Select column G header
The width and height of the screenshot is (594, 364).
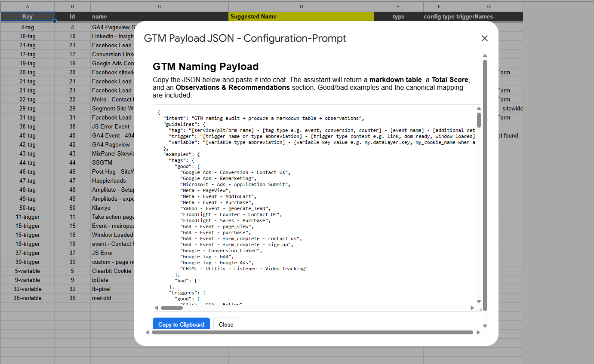(489, 6)
